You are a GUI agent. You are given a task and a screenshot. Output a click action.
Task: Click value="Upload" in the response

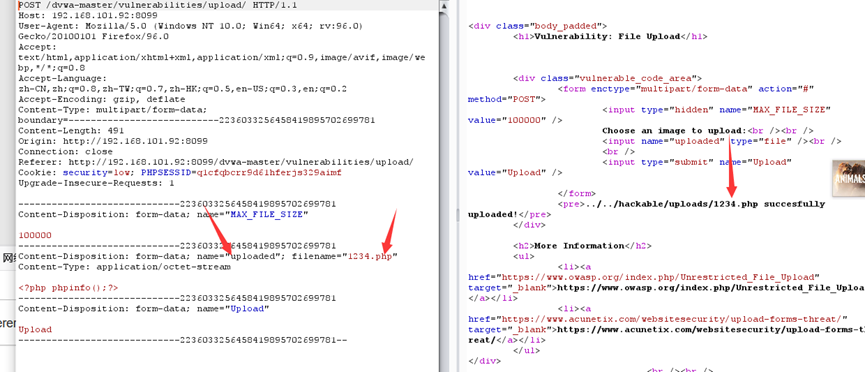tap(507, 173)
